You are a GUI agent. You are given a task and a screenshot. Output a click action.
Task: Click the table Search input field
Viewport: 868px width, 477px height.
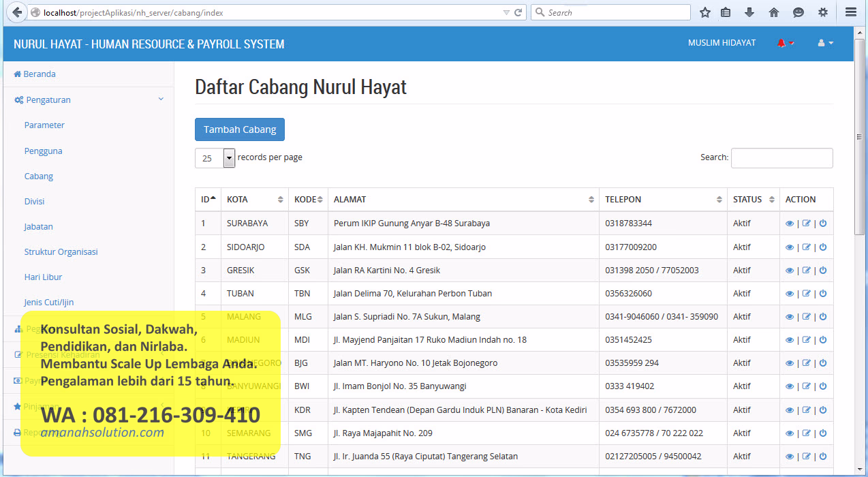click(x=782, y=158)
